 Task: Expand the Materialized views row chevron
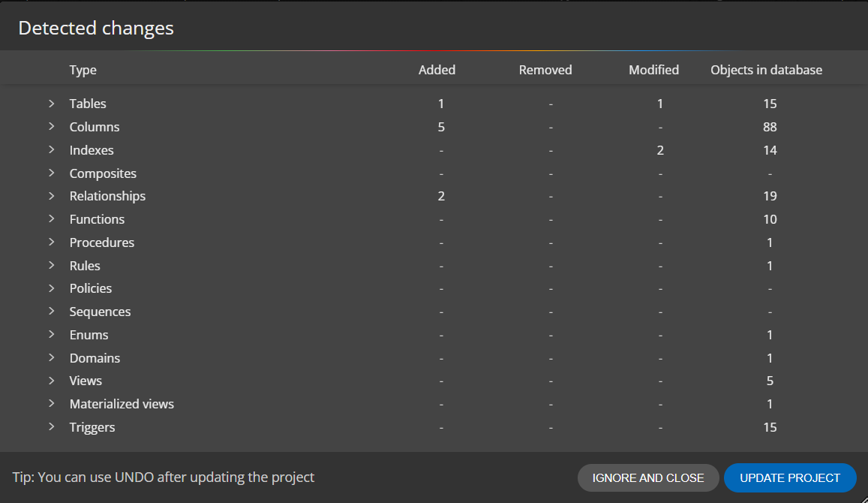52,404
